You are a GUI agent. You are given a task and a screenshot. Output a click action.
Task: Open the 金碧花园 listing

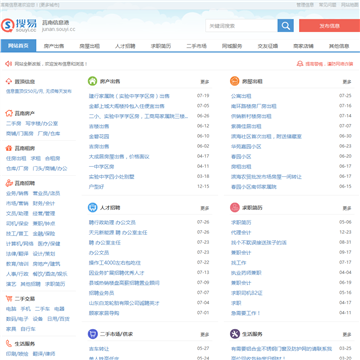[99, 136]
